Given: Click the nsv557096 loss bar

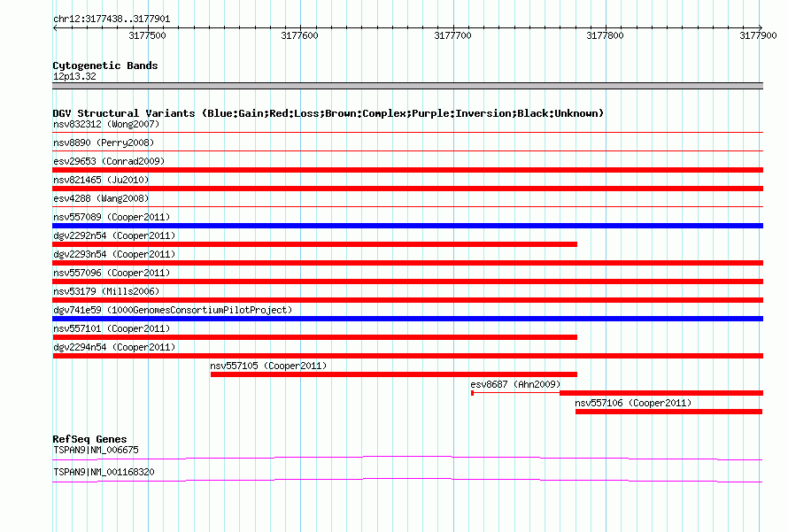Looking at the screenshot, I should click(x=407, y=281).
